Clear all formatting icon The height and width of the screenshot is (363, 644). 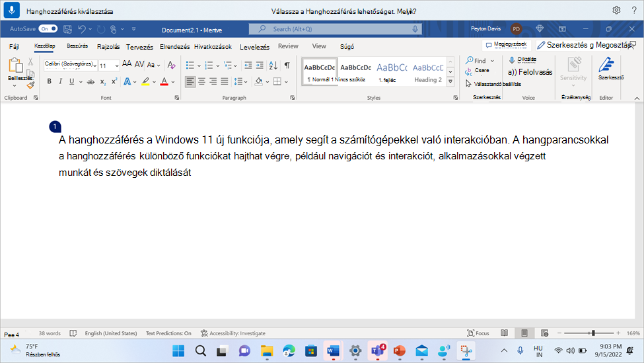click(171, 65)
